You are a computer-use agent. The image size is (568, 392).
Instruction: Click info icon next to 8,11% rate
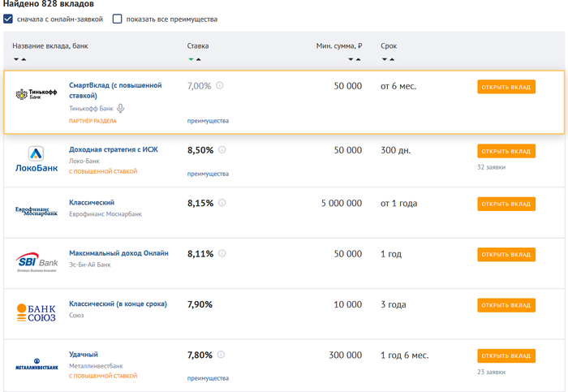click(x=222, y=253)
